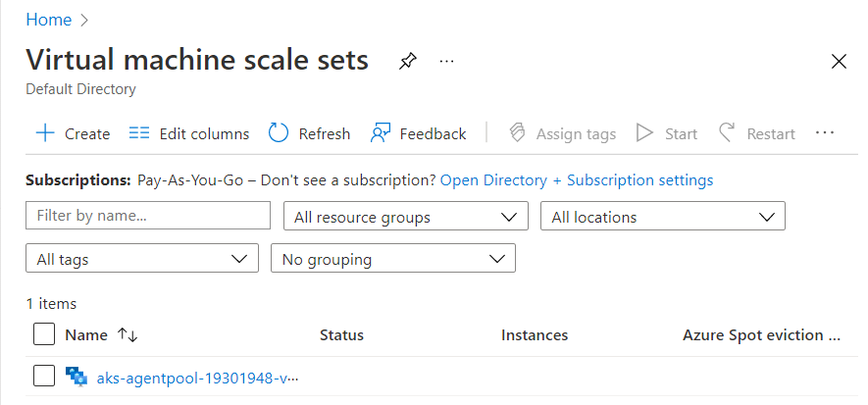
Task: Open the ellipsis menu beside the title
Action: 447,61
